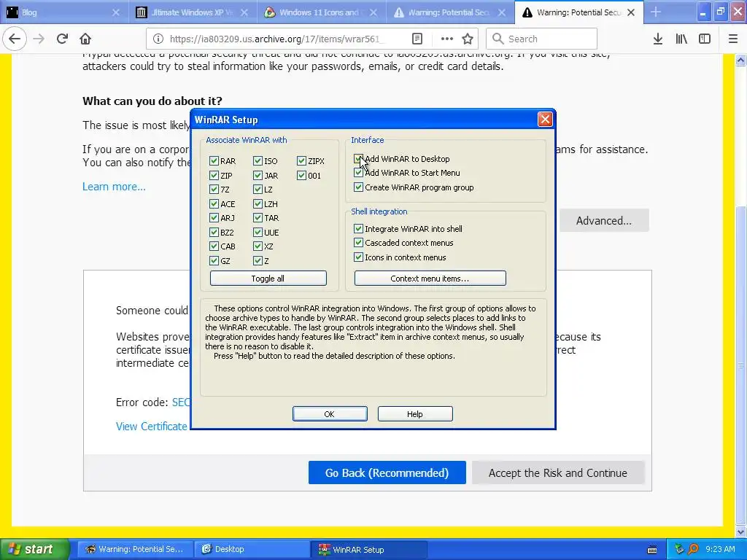Close the WinRAR Setup dialog
The width and height of the screenshot is (747, 560).
click(545, 119)
